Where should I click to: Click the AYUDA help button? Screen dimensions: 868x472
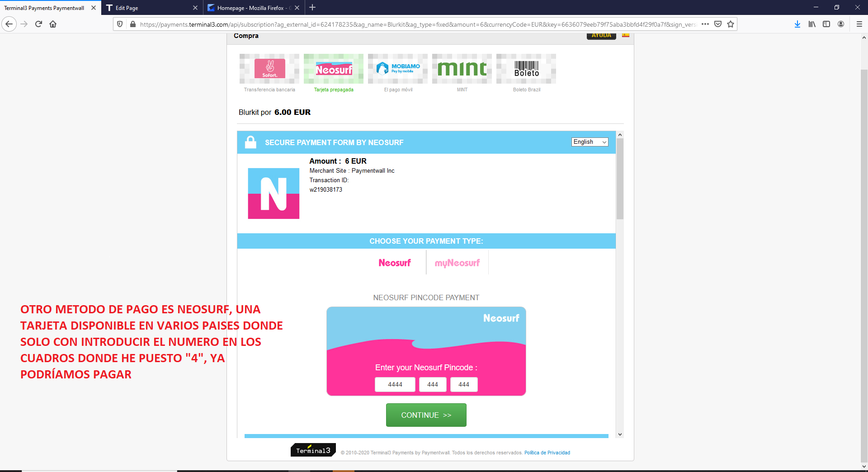click(601, 36)
